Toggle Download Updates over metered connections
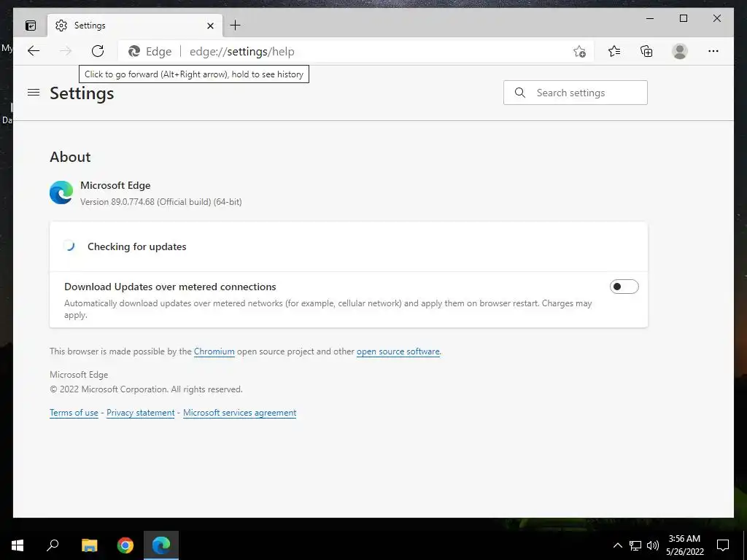 [624, 287]
